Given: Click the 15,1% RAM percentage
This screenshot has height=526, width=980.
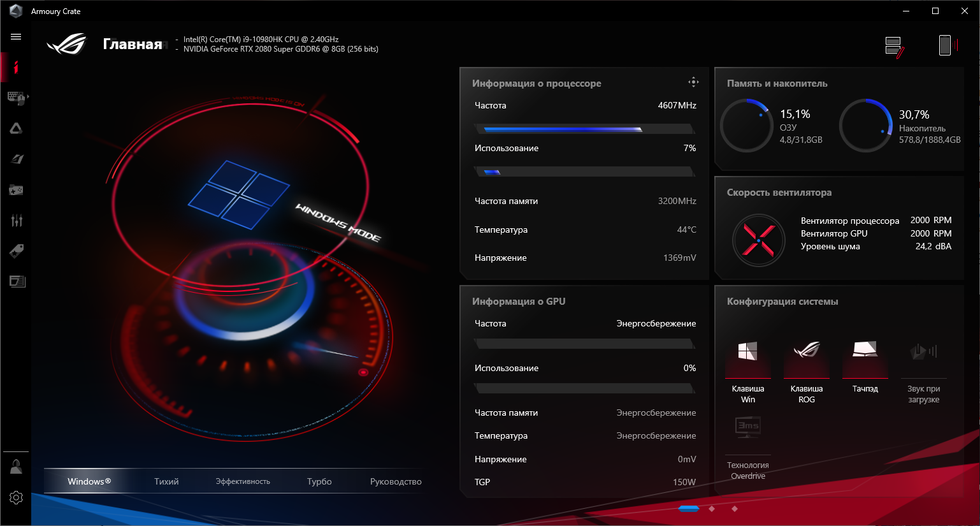Looking at the screenshot, I should 795,114.
